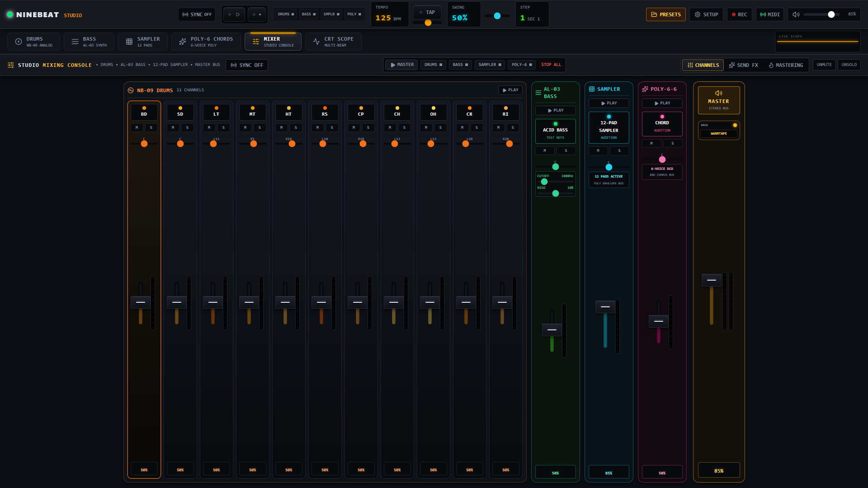
Task: Click the Master play button
Action: point(401,65)
